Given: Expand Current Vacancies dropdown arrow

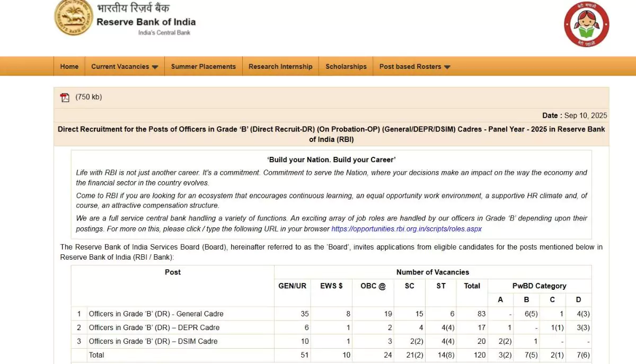Looking at the screenshot, I should pyautogui.click(x=155, y=67).
